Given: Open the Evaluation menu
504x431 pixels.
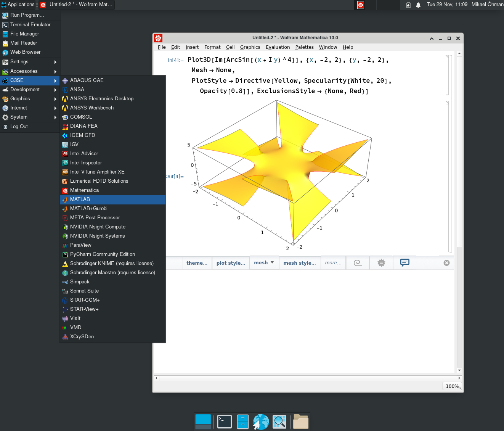Looking at the screenshot, I should 278,47.
